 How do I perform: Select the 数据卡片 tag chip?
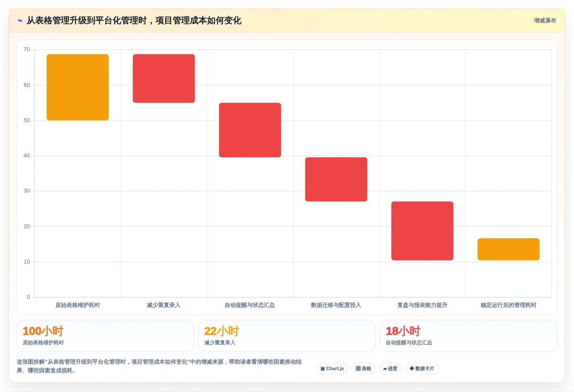(422, 369)
